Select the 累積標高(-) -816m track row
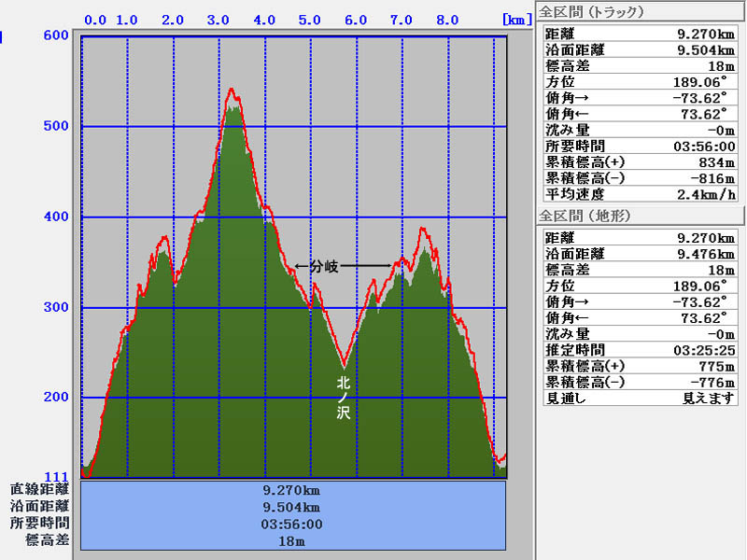This screenshot has height=560, width=747. (640, 178)
